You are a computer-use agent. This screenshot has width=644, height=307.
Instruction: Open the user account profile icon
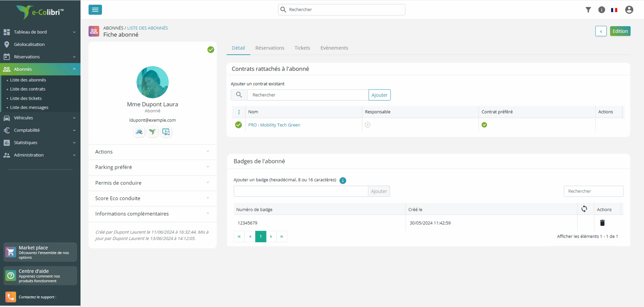(629, 10)
